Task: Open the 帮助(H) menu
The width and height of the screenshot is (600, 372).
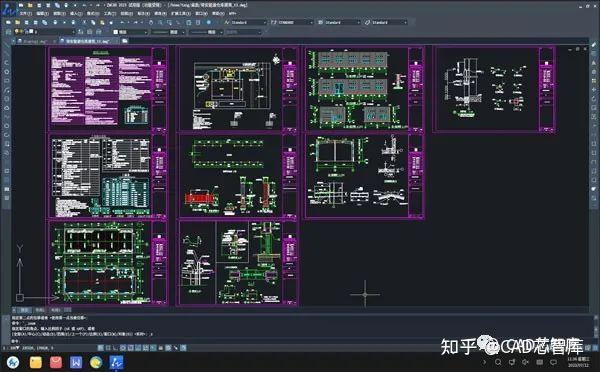Action: (218, 13)
